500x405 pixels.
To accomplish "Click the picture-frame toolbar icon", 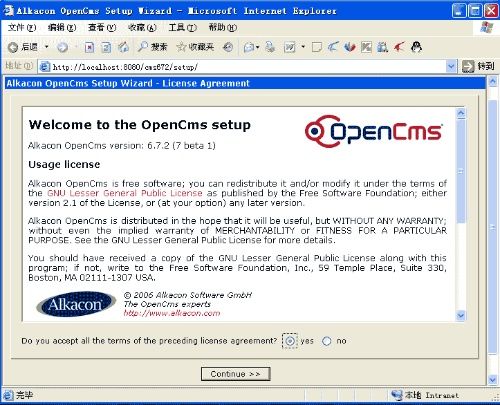I will 366,47.
